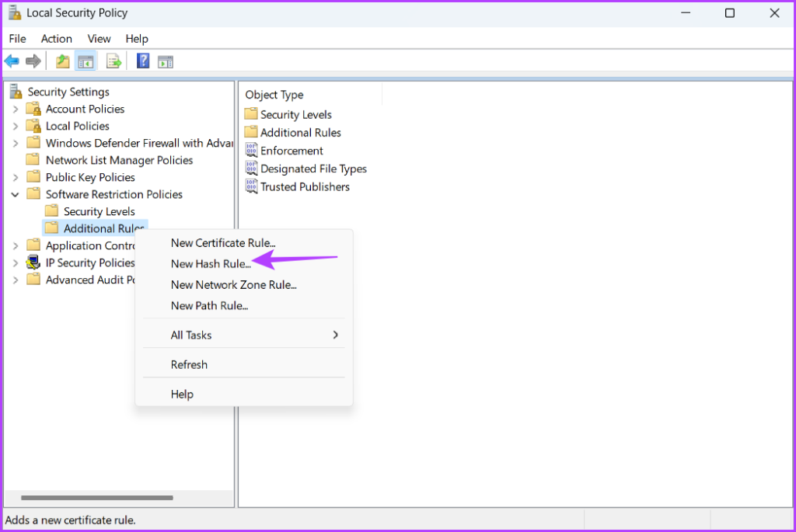
Task: Expand Application Control tree node
Action: point(16,246)
